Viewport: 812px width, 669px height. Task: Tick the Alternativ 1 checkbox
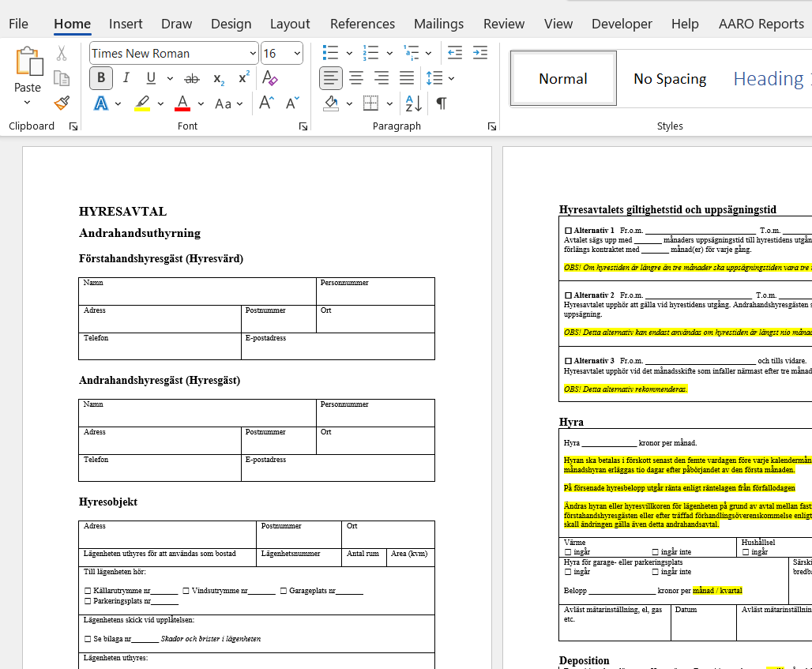point(568,231)
